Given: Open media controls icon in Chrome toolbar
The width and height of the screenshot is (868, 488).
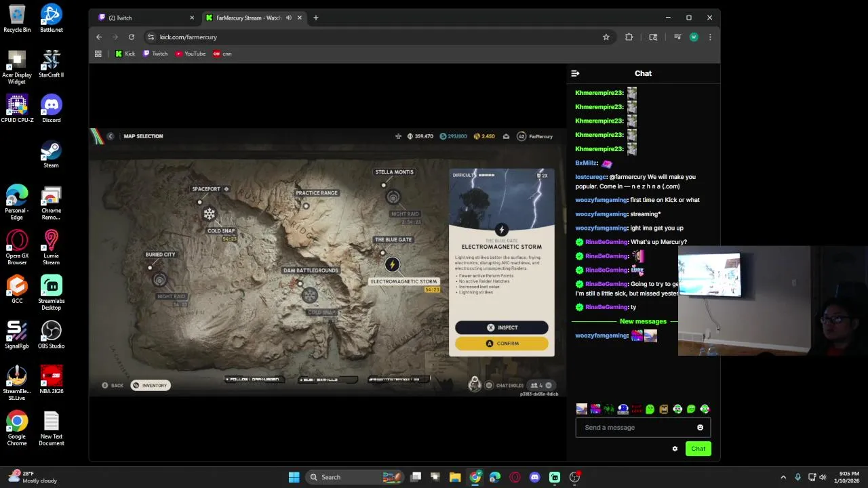Looking at the screenshot, I should (x=677, y=37).
